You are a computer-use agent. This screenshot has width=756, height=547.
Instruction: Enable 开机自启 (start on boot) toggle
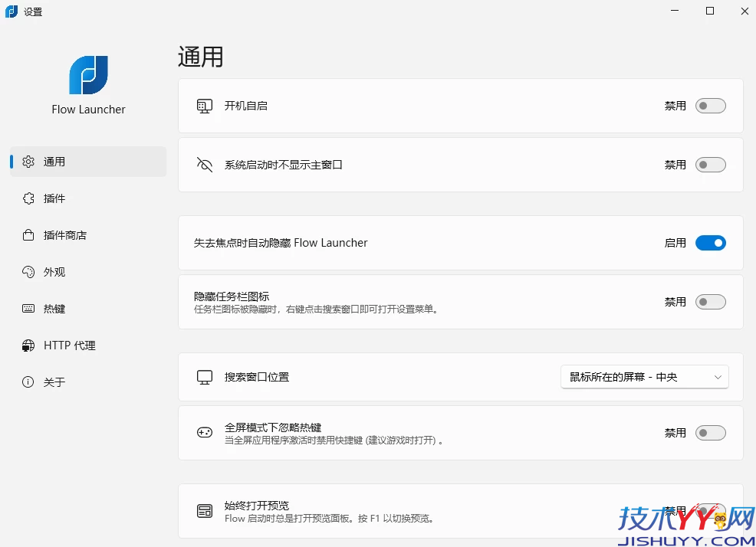[x=710, y=106]
